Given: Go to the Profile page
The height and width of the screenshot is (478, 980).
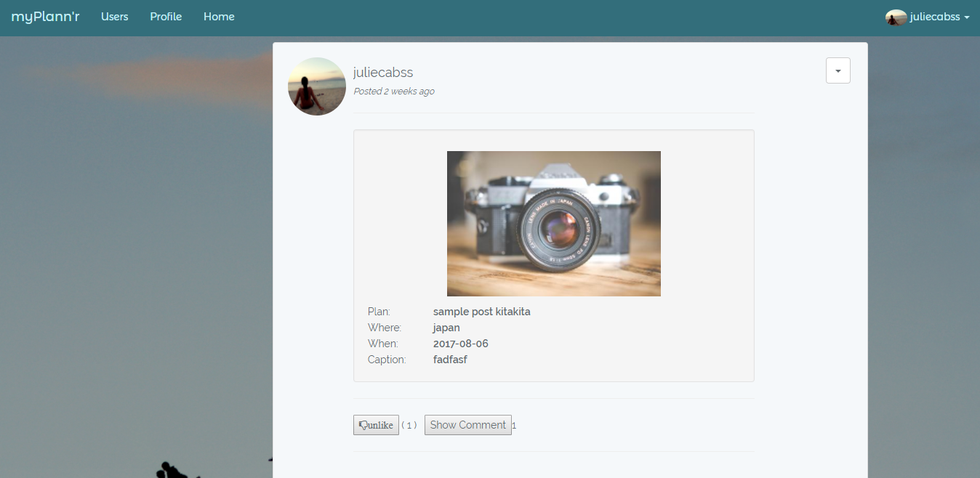Looking at the screenshot, I should [x=166, y=17].
